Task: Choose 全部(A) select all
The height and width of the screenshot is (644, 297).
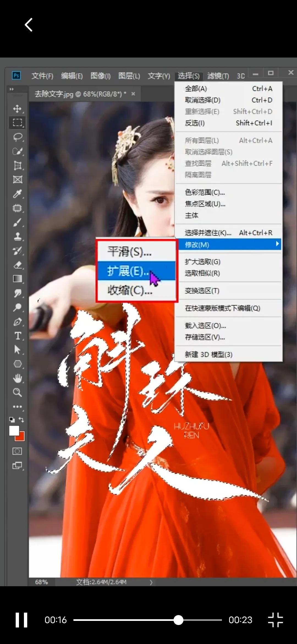Action: point(229,89)
